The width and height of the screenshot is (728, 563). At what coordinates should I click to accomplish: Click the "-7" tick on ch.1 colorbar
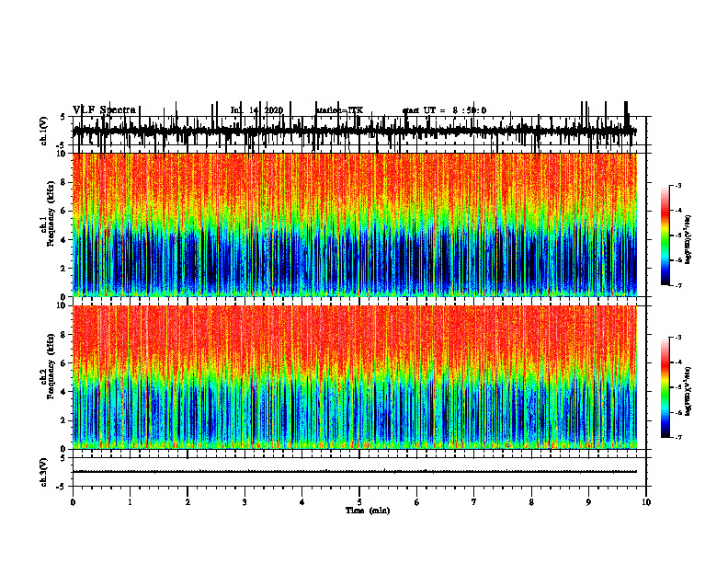(677, 285)
